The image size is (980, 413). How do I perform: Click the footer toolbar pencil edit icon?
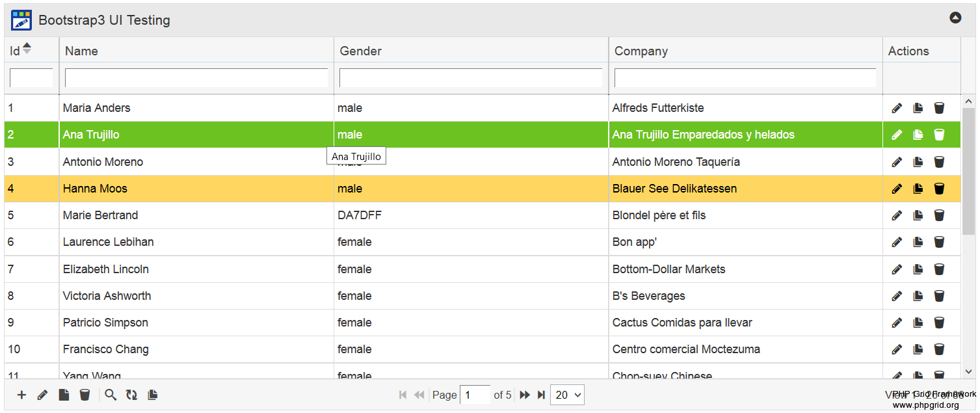(42, 395)
